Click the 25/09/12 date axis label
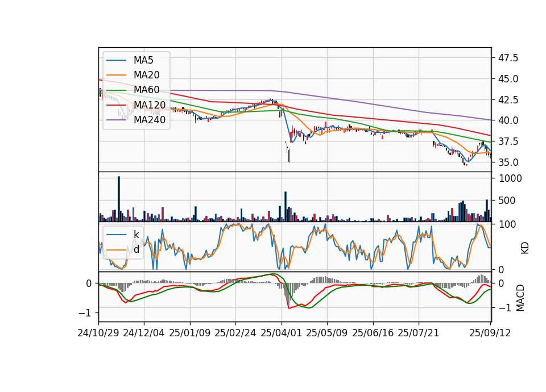Image resolution: width=546 pixels, height=392 pixels. [x=490, y=333]
